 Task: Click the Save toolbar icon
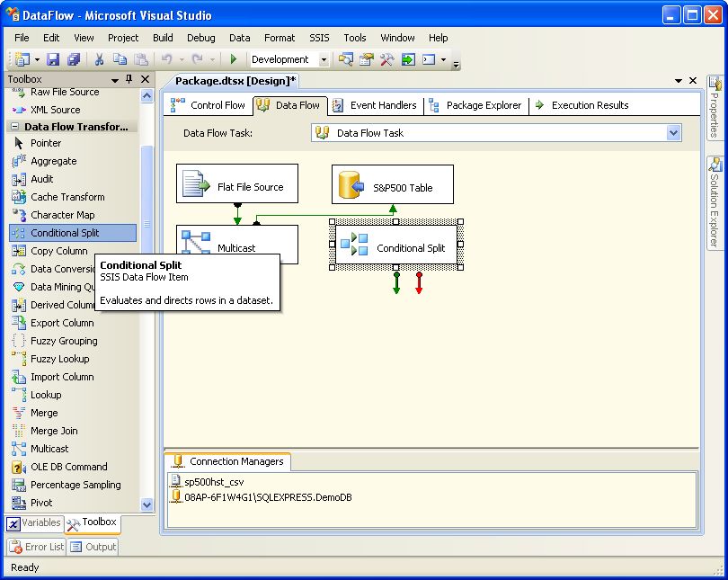tap(53, 59)
